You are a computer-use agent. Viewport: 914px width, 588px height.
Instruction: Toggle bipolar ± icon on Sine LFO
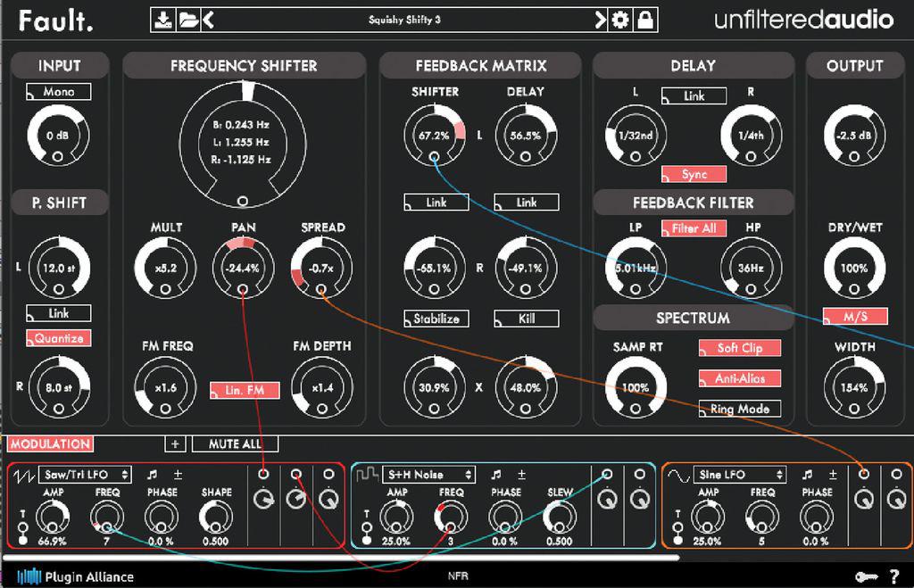point(833,475)
